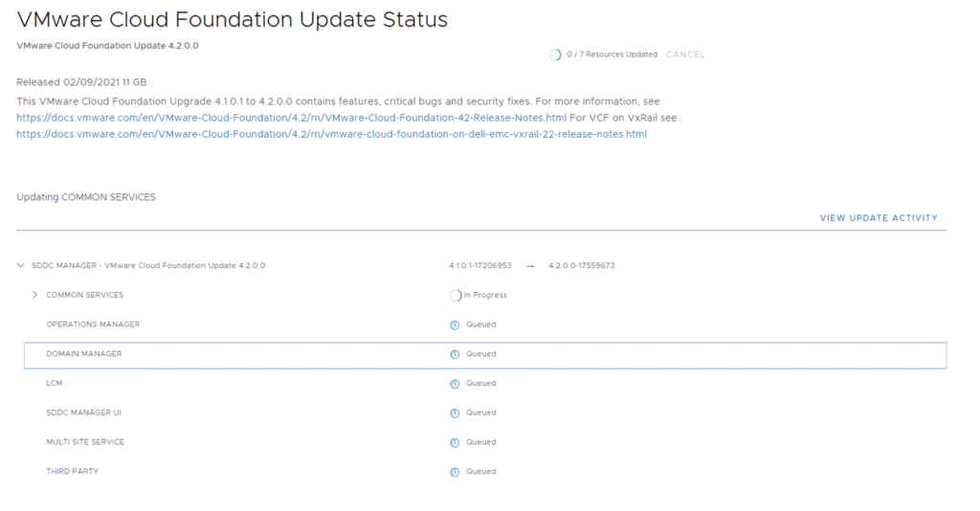Click the SDDC Manager UI queued clock icon
The width and height of the screenshot is (980, 511).
(x=455, y=413)
